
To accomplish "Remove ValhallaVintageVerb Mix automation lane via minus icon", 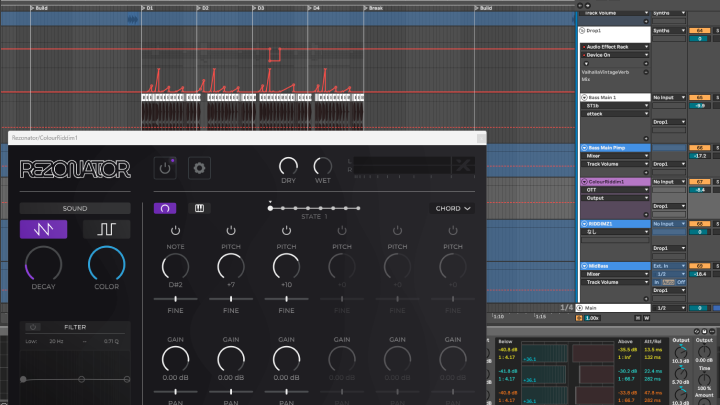I will tap(646, 72).
